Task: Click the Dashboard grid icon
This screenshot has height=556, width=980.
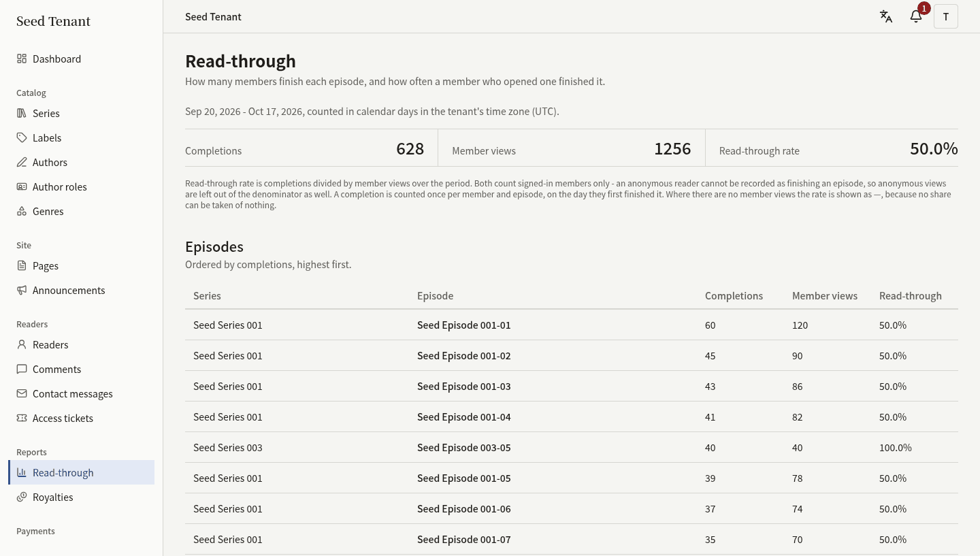Action: coord(22,59)
